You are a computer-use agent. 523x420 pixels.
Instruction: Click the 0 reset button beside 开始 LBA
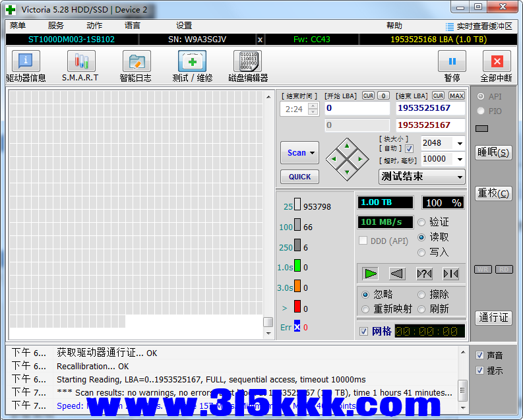click(x=384, y=96)
